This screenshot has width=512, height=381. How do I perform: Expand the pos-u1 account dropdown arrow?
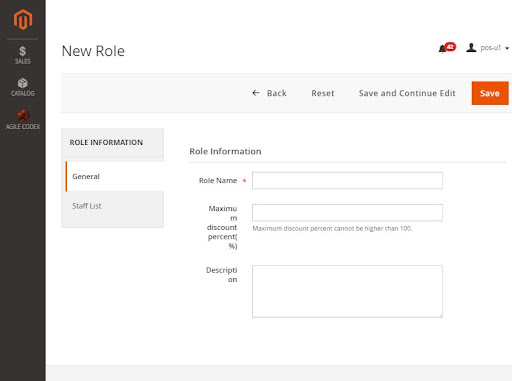507,48
